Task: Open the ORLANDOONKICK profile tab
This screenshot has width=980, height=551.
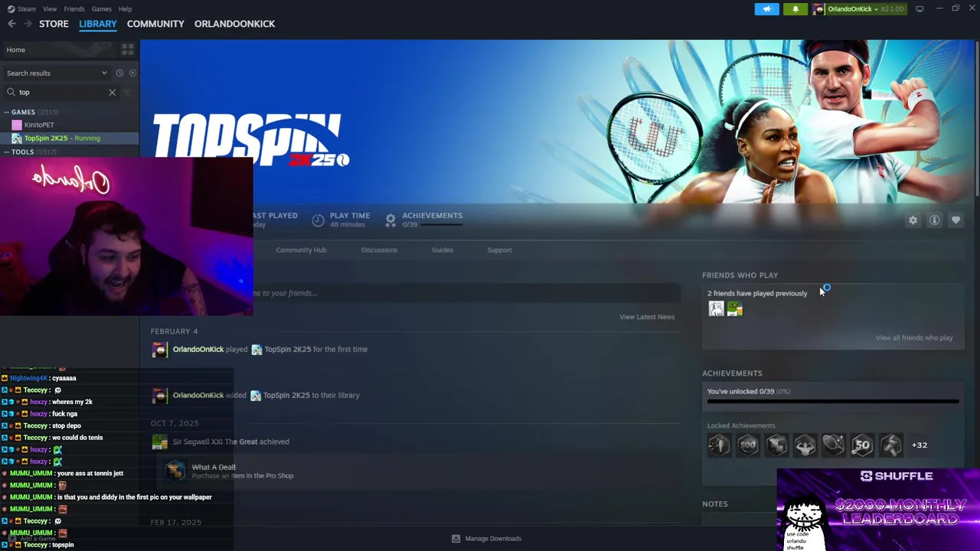Action: point(234,24)
